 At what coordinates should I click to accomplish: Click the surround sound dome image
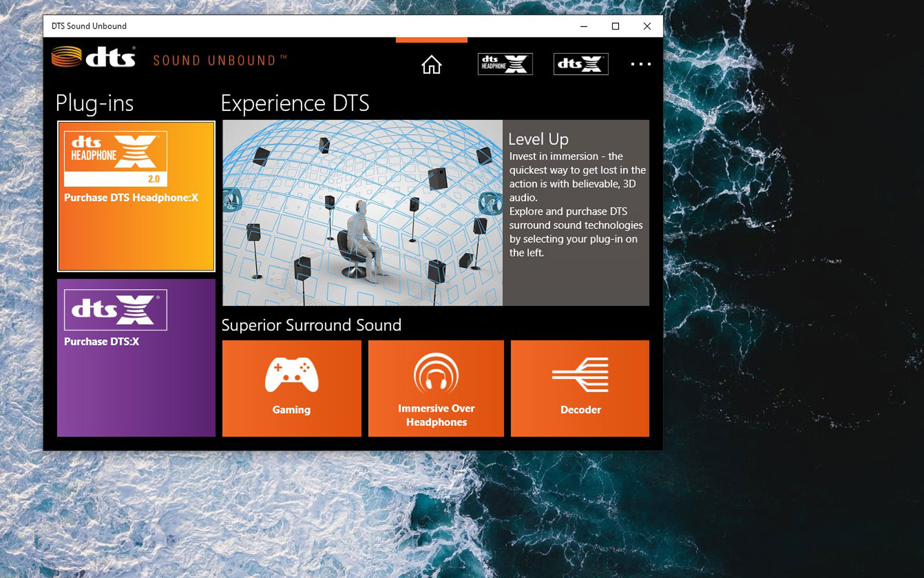pos(362,213)
